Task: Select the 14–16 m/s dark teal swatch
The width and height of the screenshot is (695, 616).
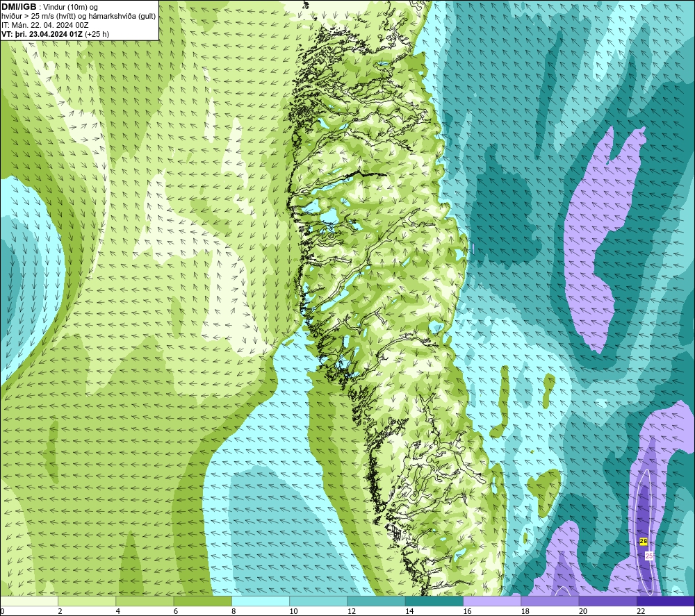Action: coord(434,601)
